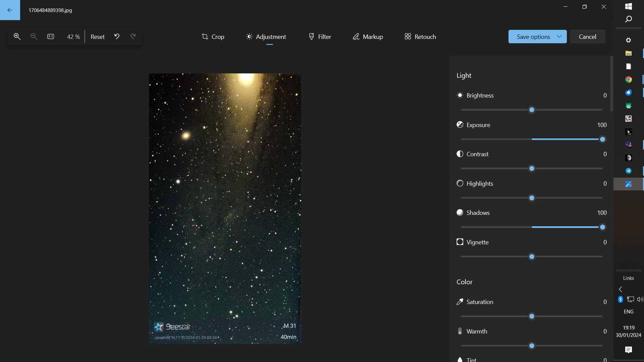Click the Exposure value 100
Screen dimensions: 644x362
[602, 125]
